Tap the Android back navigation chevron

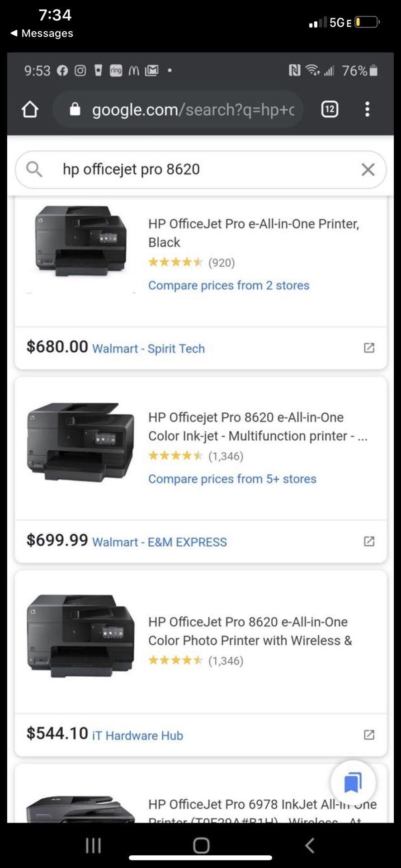pos(310,845)
